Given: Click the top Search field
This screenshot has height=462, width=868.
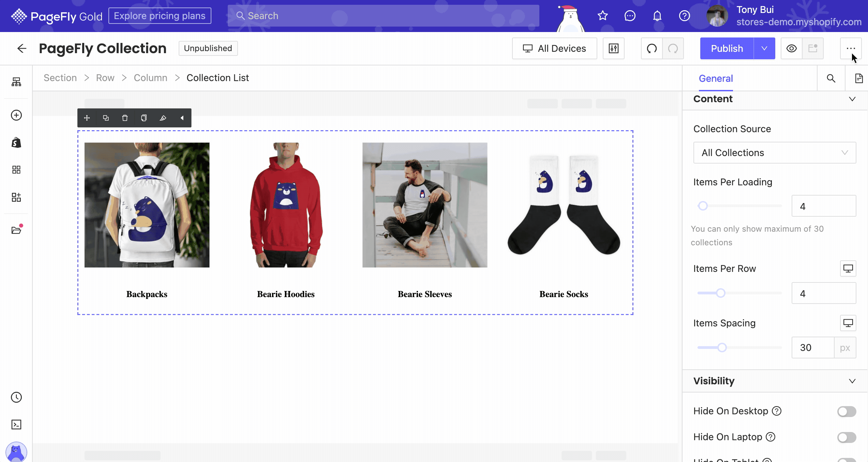Looking at the screenshot, I should point(384,16).
